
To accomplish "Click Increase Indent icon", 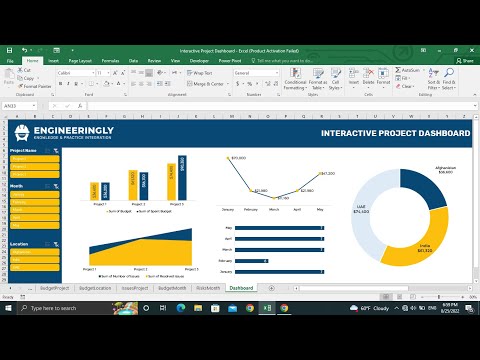I will click(x=167, y=84).
